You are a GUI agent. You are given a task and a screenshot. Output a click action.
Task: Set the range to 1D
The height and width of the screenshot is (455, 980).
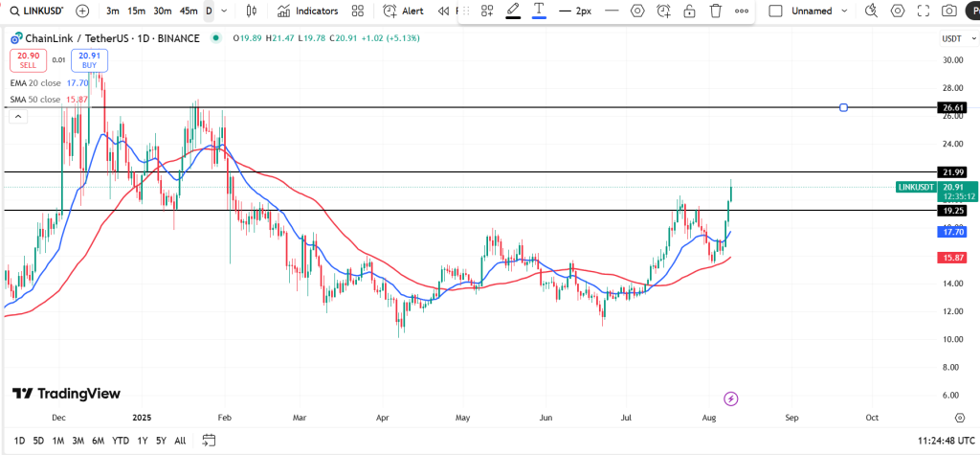tap(19, 441)
